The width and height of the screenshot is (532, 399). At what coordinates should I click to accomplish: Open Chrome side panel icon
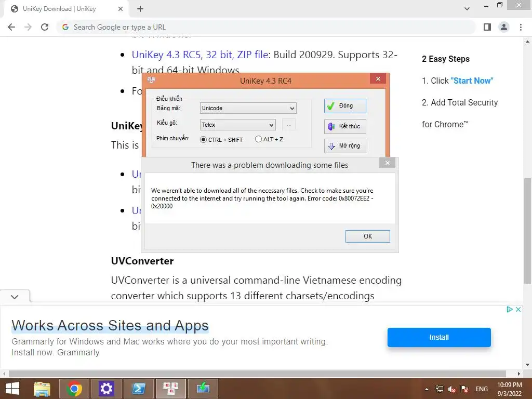point(487,27)
